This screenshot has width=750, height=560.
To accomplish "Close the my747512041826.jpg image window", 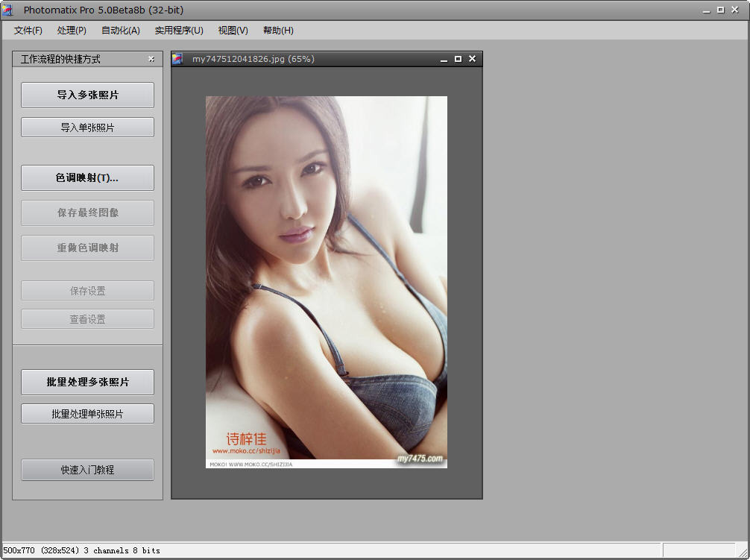I will [472, 59].
